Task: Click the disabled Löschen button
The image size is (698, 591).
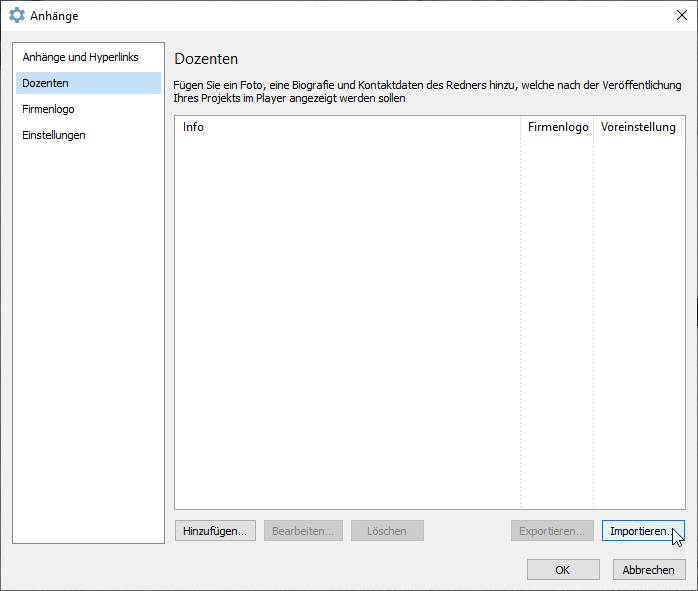Action: (x=386, y=531)
